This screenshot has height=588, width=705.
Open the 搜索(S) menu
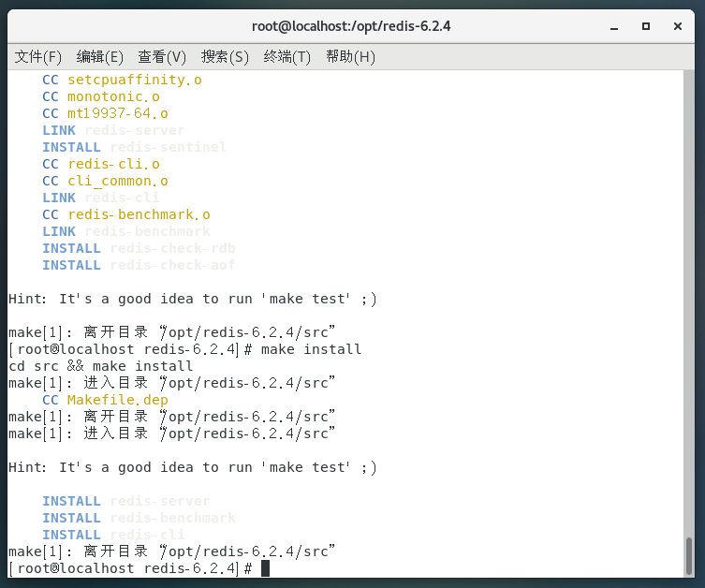tap(225, 57)
